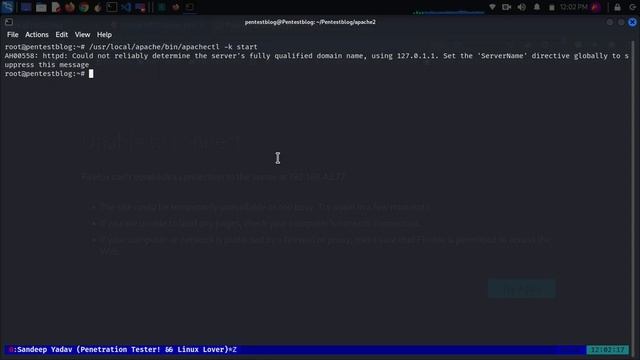Click the terminal window menu icon in the title bar

(9, 22)
